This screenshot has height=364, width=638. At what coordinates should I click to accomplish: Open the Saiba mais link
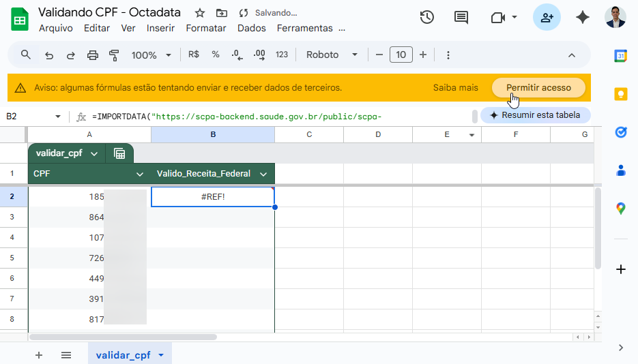(x=456, y=88)
